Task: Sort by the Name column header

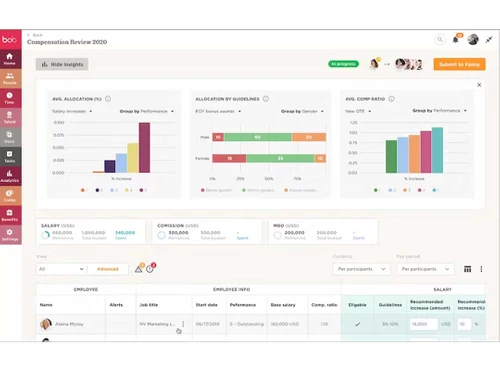Action: point(46,305)
